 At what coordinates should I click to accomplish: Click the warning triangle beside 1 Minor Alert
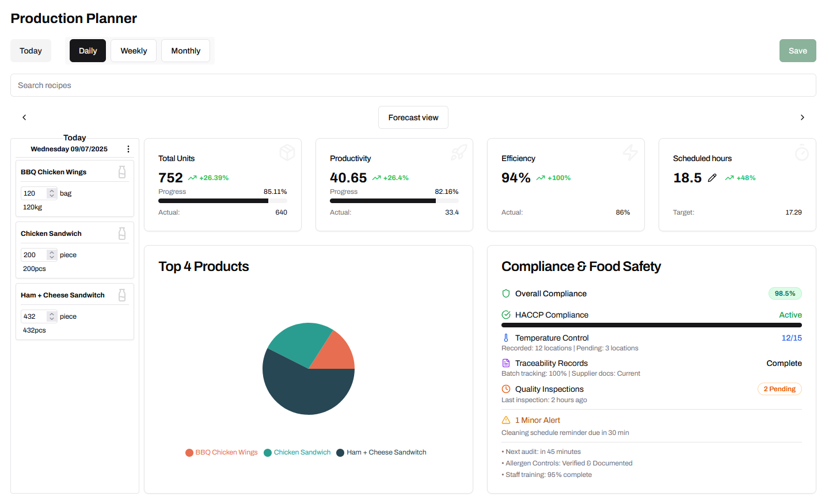click(506, 420)
